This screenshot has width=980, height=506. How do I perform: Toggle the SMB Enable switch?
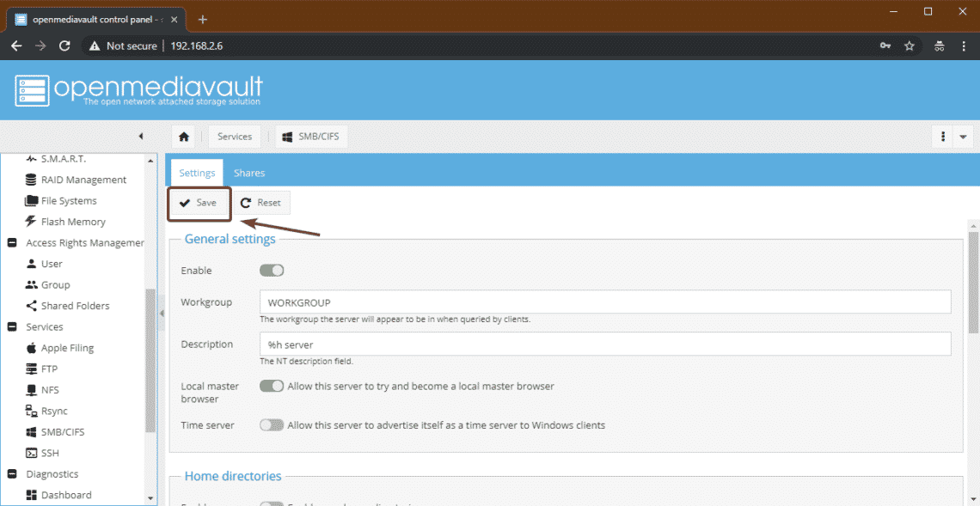pyautogui.click(x=272, y=271)
